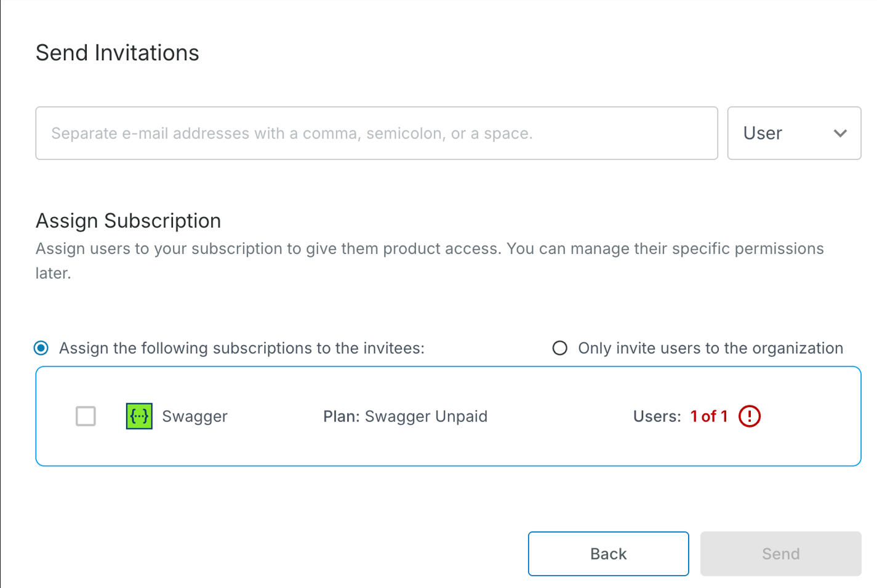Viewport: 877px width, 588px height.
Task: Click the 'Only invite users to the organization' label
Action: coord(710,348)
